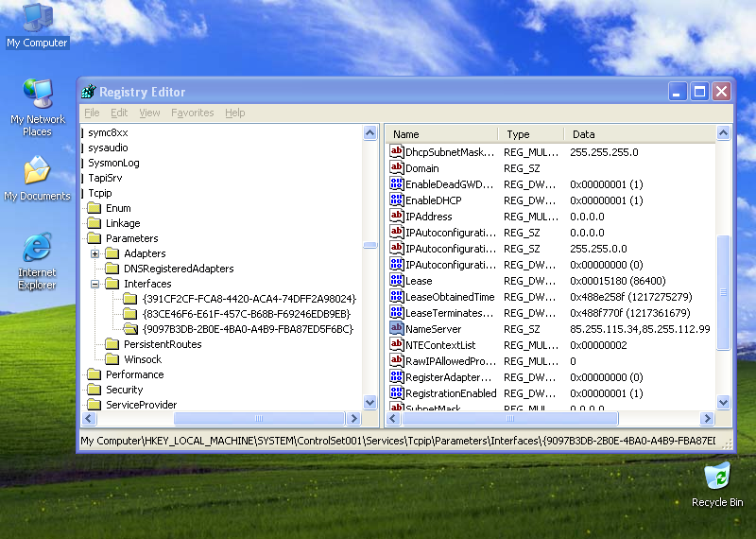Click the values pane horizontal scrollbar thumb
Image resolution: width=756 pixels, height=539 pixels.
[510, 418]
